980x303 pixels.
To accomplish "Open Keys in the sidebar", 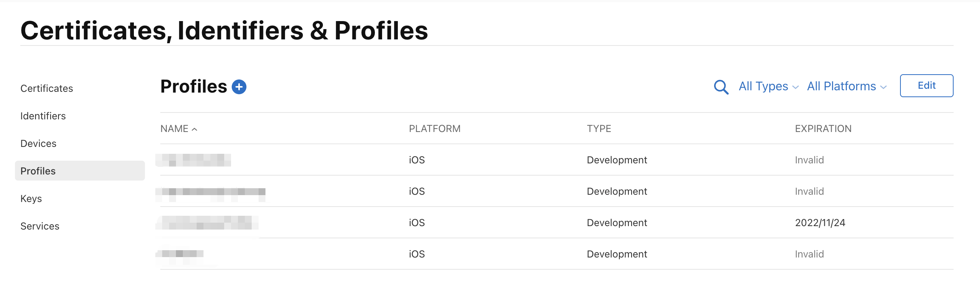I will (x=31, y=199).
